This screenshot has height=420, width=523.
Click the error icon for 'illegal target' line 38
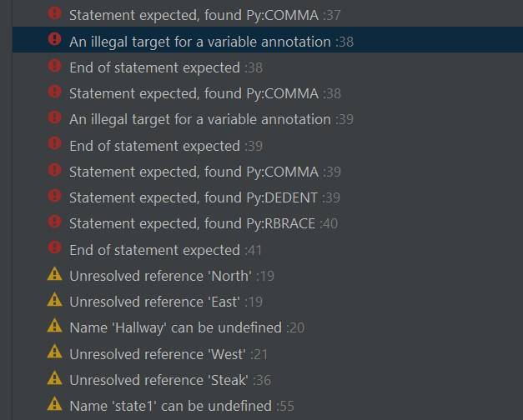tap(54, 39)
